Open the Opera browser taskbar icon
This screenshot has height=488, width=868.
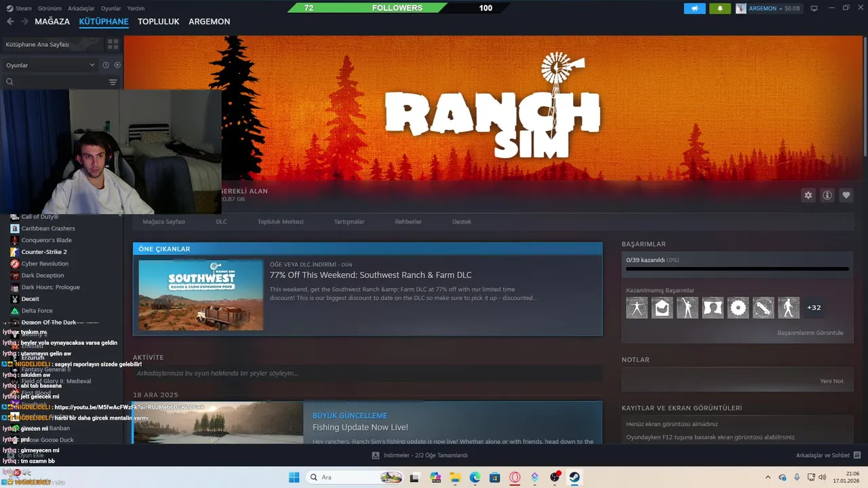[x=515, y=477]
